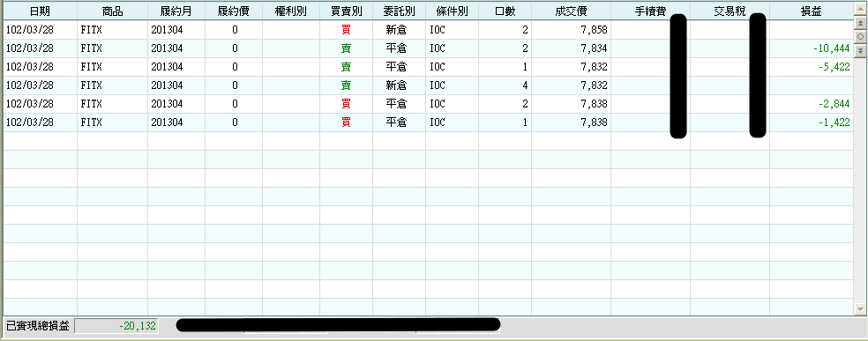Click the -5,422 loss value
This screenshot has width=868, height=341.
(x=834, y=67)
